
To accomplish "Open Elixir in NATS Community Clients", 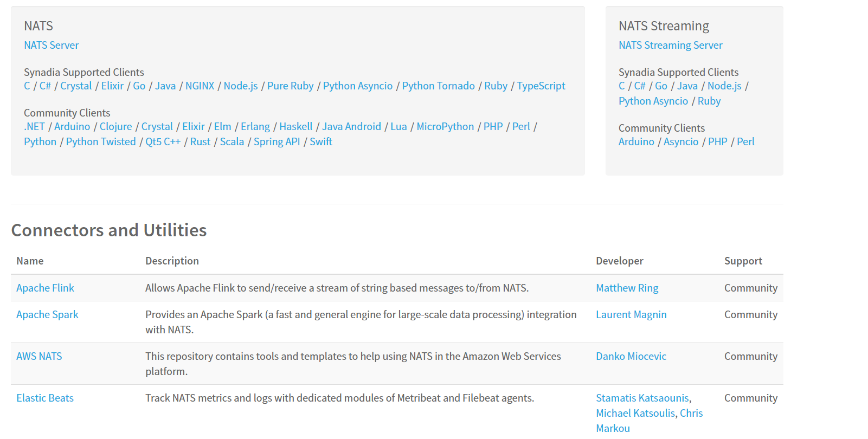I will (x=194, y=127).
